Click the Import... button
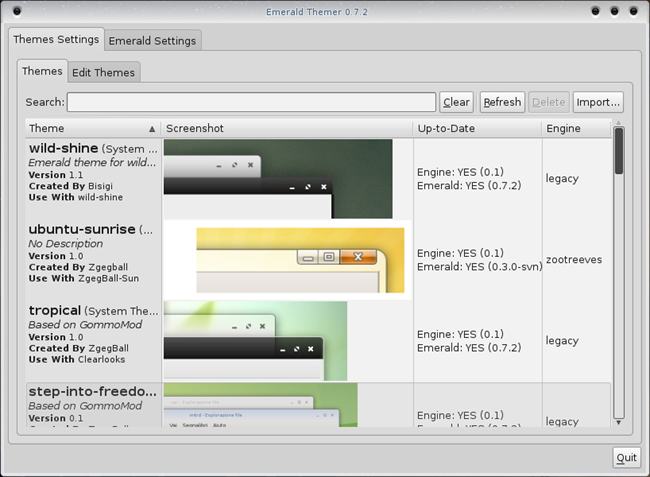 [598, 102]
